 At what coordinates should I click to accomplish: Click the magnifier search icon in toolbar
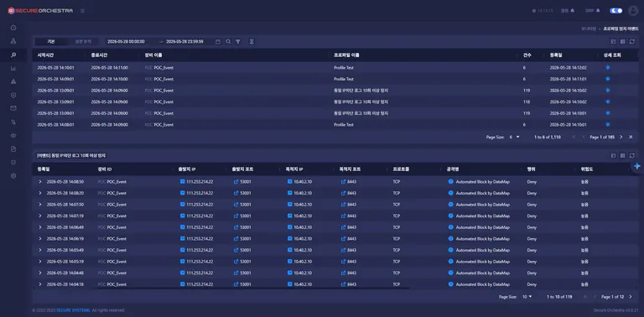(x=228, y=41)
